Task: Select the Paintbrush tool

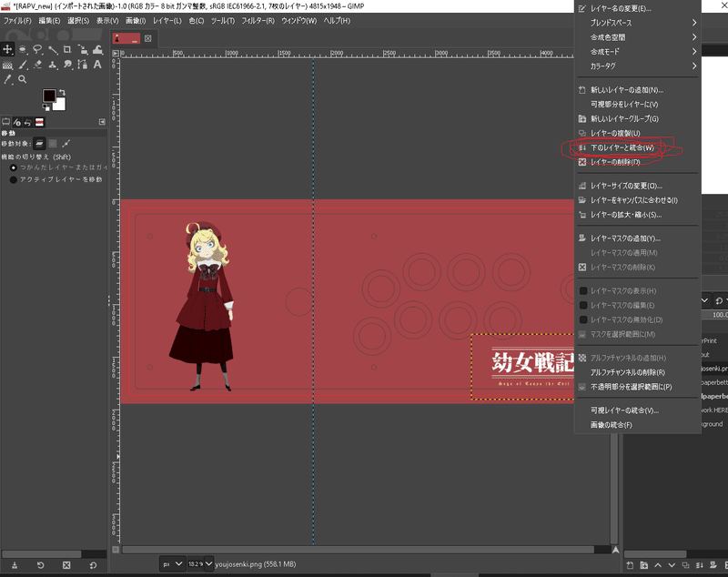Action: coord(23,65)
